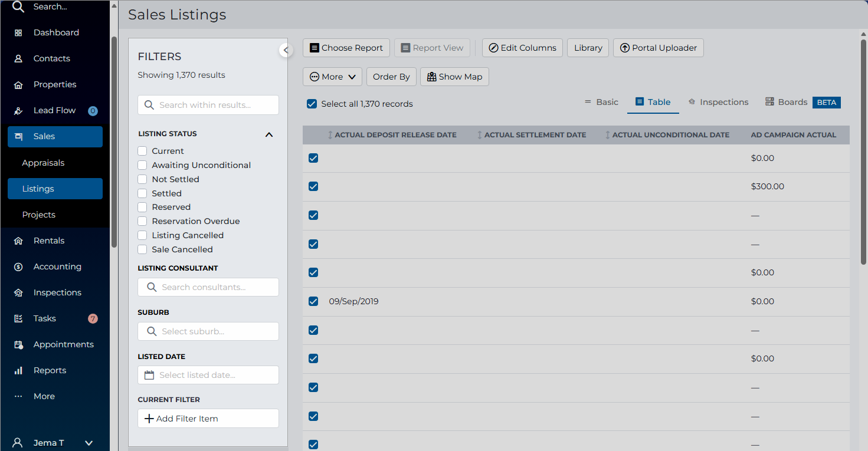This screenshot has height=451, width=868.
Task: Collapse the Listing Status filter section
Action: point(269,134)
